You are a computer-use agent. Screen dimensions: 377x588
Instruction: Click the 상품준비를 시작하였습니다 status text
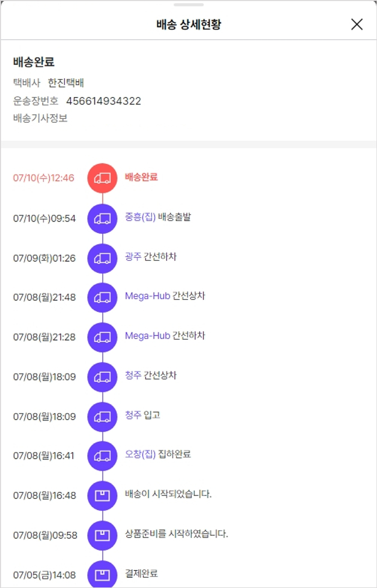(x=176, y=534)
